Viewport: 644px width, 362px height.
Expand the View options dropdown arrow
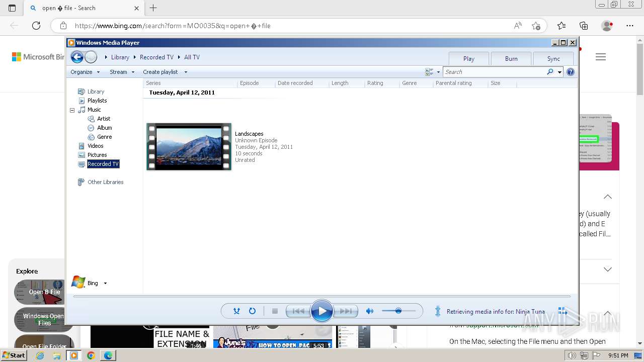438,72
